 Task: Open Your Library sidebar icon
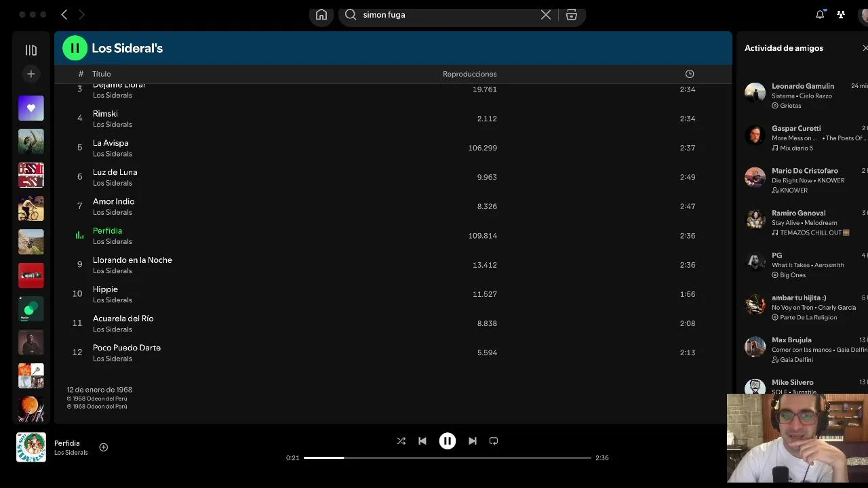[31, 50]
